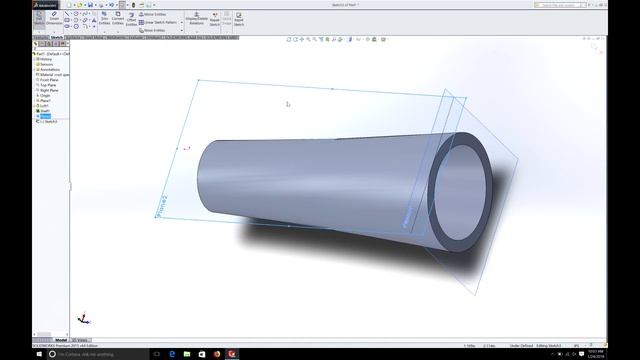This screenshot has width=640, height=360.
Task: Click the Undo icon
Action: (111, 5)
